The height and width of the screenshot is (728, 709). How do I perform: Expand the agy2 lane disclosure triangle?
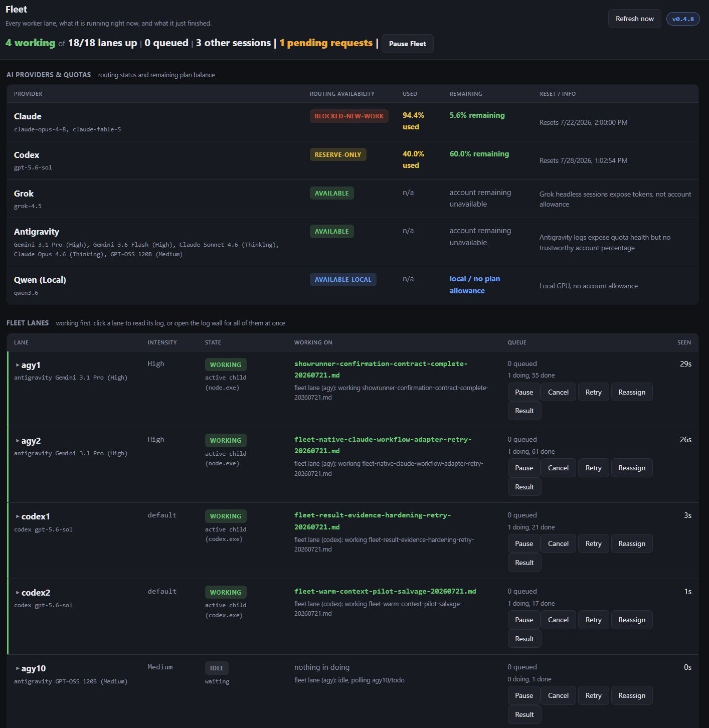coord(18,441)
